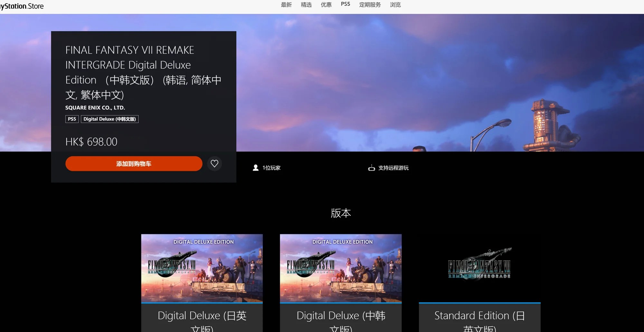Click the remote play controller icon

[372, 168]
